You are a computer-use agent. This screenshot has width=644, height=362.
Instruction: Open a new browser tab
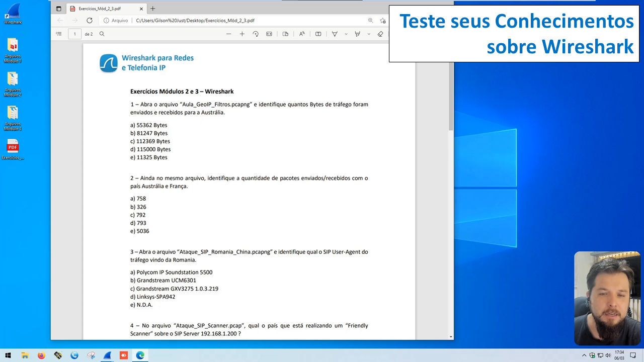pyautogui.click(x=153, y=9)
